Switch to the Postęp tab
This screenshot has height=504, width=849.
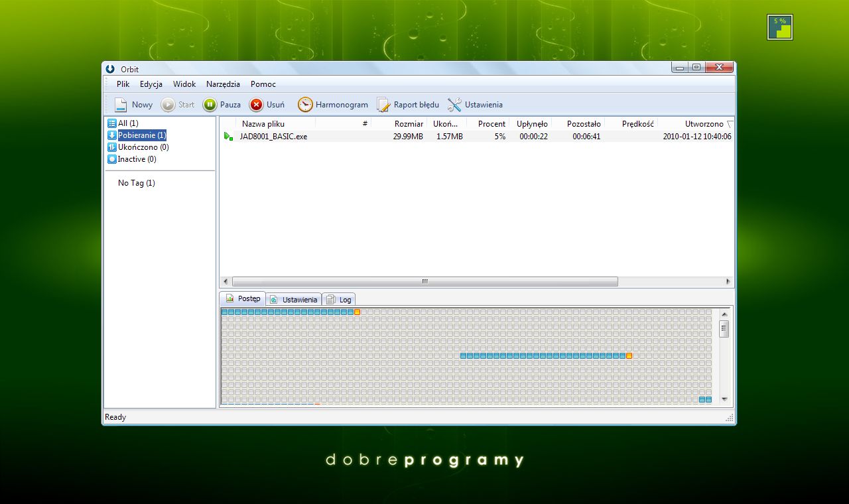click(x=243, y=298)
